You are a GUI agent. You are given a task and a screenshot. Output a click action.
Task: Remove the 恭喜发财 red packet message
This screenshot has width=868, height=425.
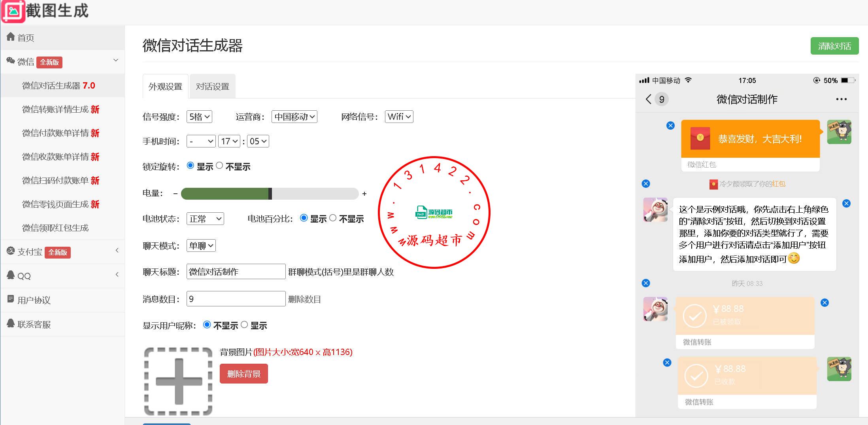point(670,126)
